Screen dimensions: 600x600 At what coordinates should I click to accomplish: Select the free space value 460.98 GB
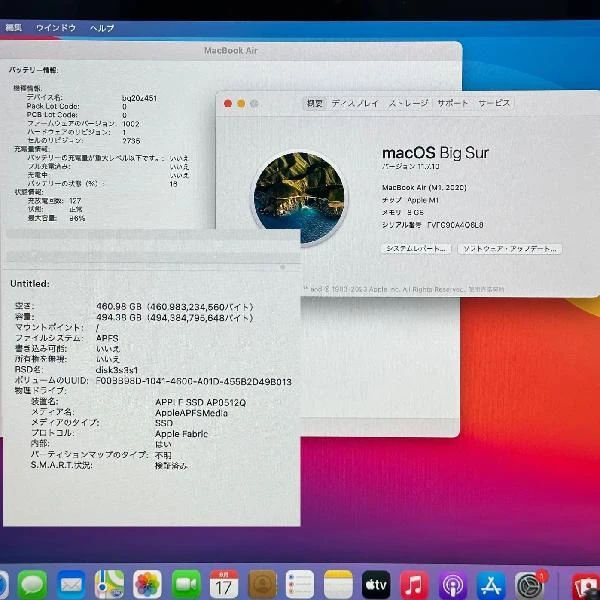coord(119,307)
